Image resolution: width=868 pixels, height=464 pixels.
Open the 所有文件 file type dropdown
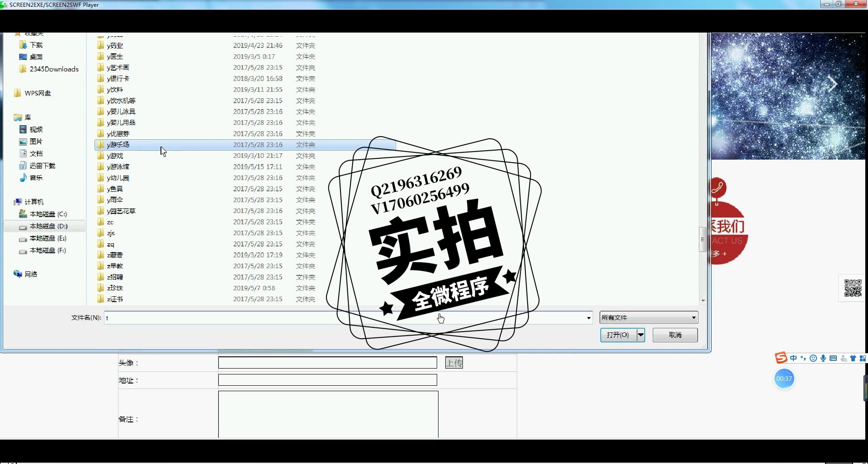coord(649,317)
